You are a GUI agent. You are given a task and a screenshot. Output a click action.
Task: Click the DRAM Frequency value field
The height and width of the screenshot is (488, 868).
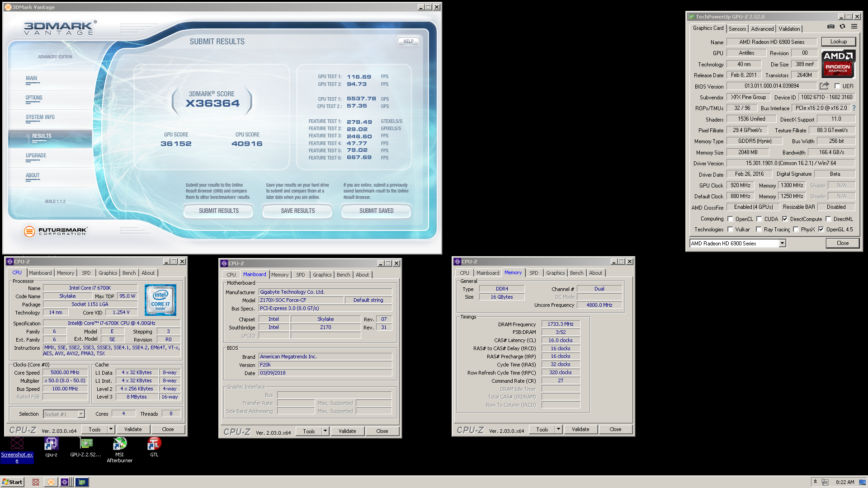pyautogui.click(x=561, y=324)
